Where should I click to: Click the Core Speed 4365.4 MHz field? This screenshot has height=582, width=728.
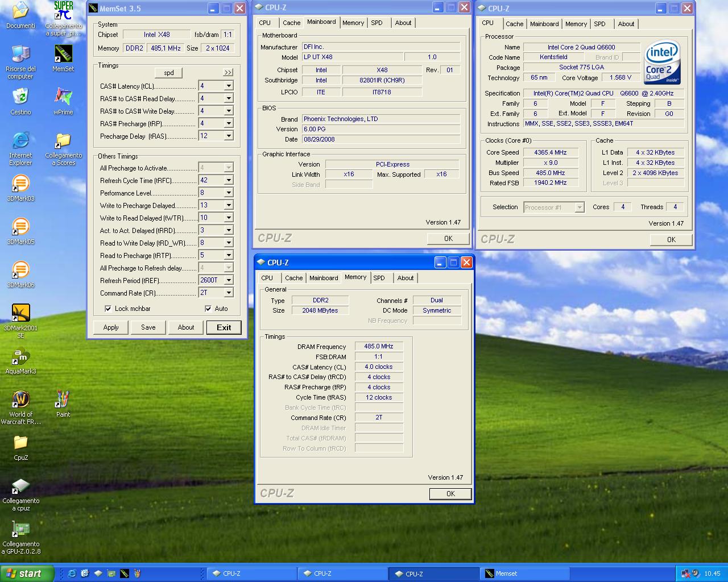point(551,152)
